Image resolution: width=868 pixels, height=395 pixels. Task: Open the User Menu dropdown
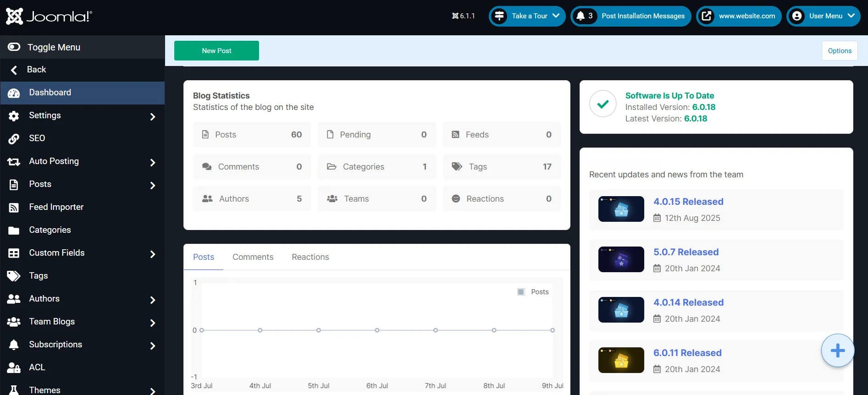[824, 16]
